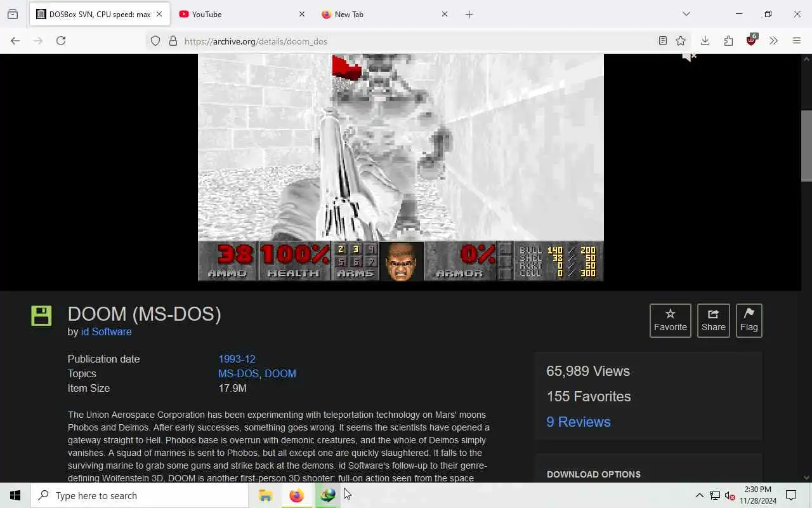Open the 1993-12 publication date link

tap(237, 359)
